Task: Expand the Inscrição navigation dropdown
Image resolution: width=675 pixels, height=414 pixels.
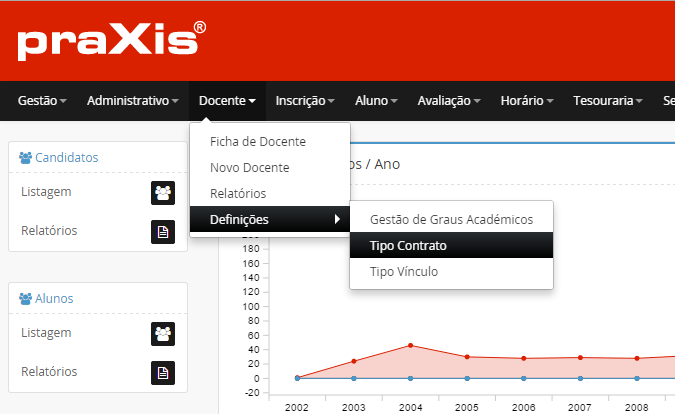Action: click(x=304, y=101)
